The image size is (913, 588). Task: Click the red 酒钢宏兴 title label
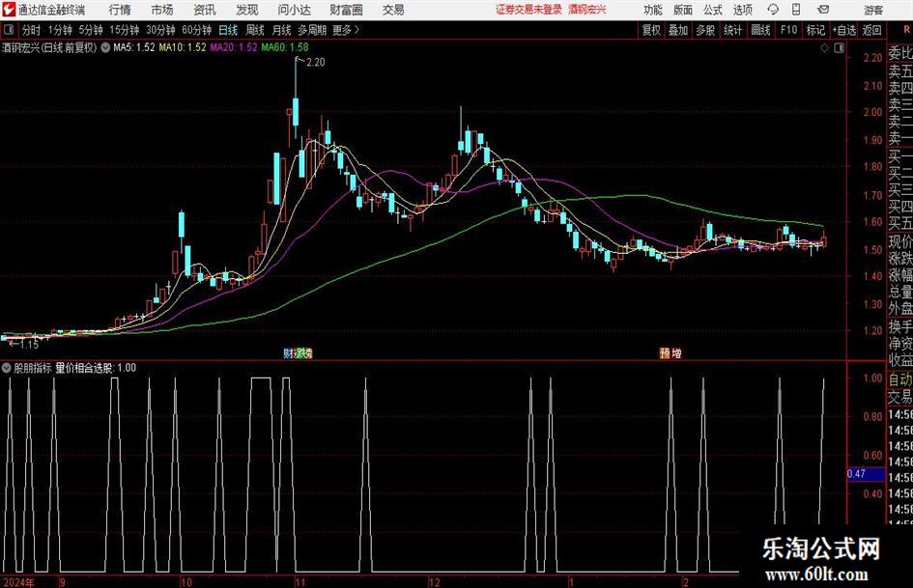click(x=587, y=10)
